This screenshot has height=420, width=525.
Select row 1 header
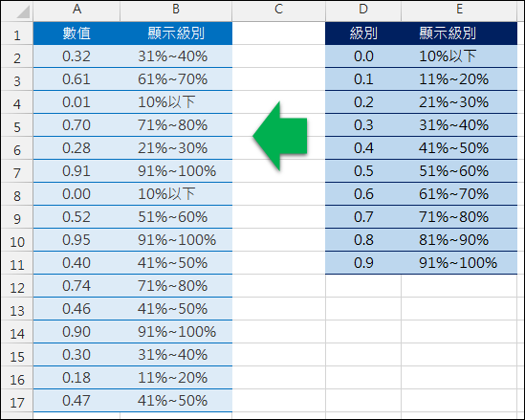[x=17, y=33]
